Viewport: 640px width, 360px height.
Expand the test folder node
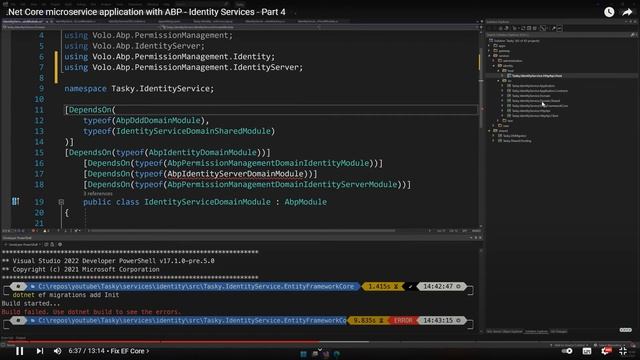tap(498, 120)
